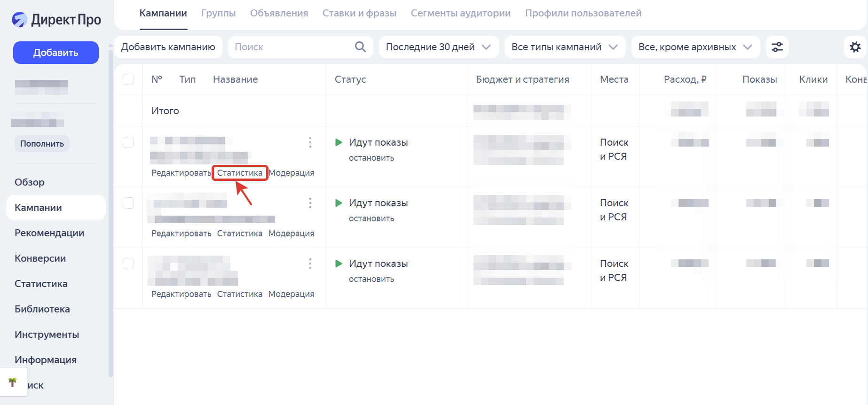
Task: Switch to the Кампании tab
Action: tap(163, 13)
